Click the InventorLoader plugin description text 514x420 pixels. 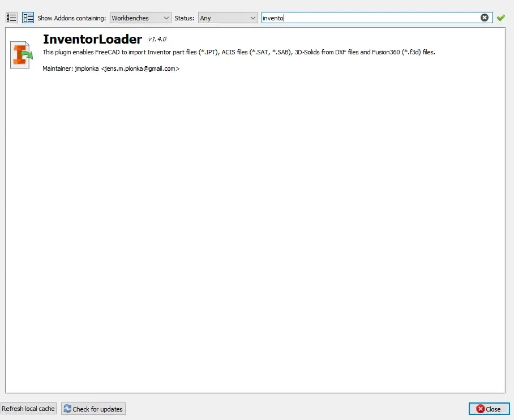239,52
